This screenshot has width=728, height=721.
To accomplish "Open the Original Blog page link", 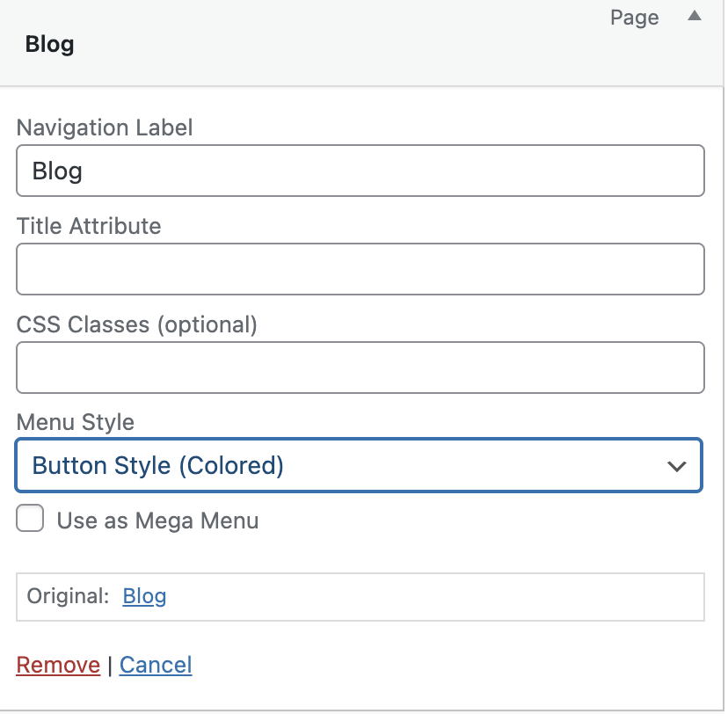I will pyautogui.click(x=144, y=596).
